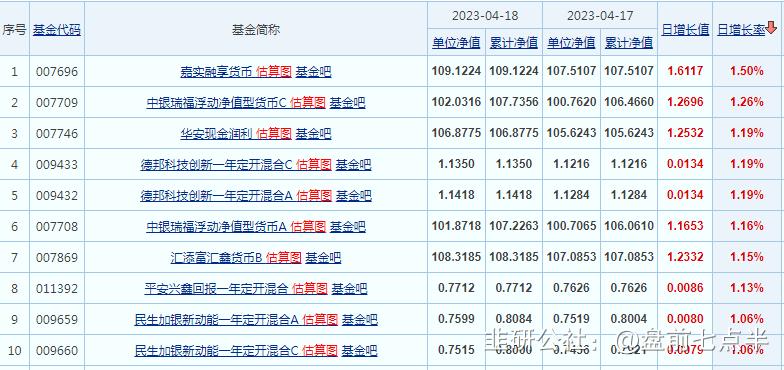Open 基金吧 for 华安现金润利

314,134
